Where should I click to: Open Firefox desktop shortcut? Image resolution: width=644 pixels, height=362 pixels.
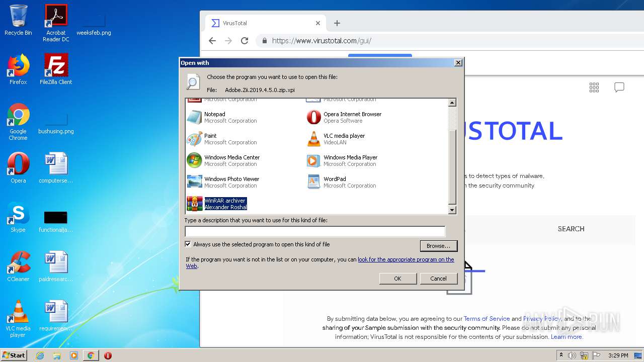[18, 69]
